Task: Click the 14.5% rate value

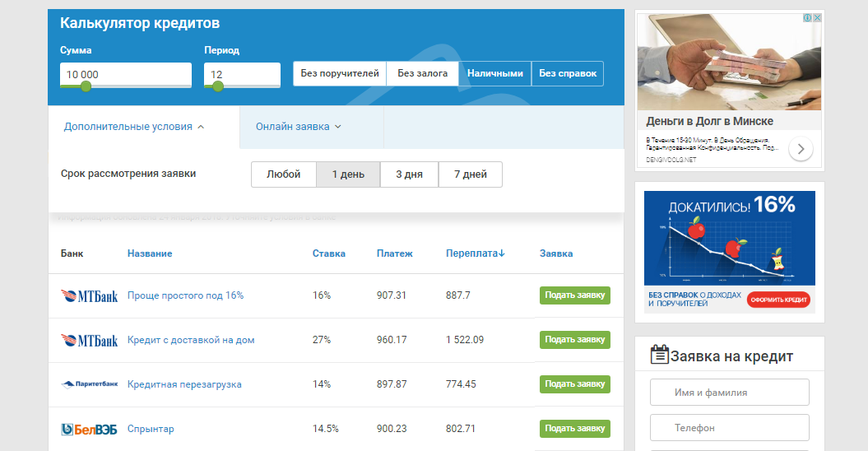Action: pyautogui.click(x=326, y=429)
